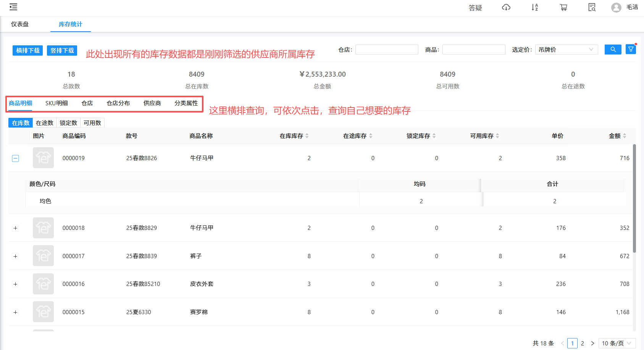Open the 选定价 price type dropdown showing 吊牌价
This screenshot has width=644, height=350.
566,49
